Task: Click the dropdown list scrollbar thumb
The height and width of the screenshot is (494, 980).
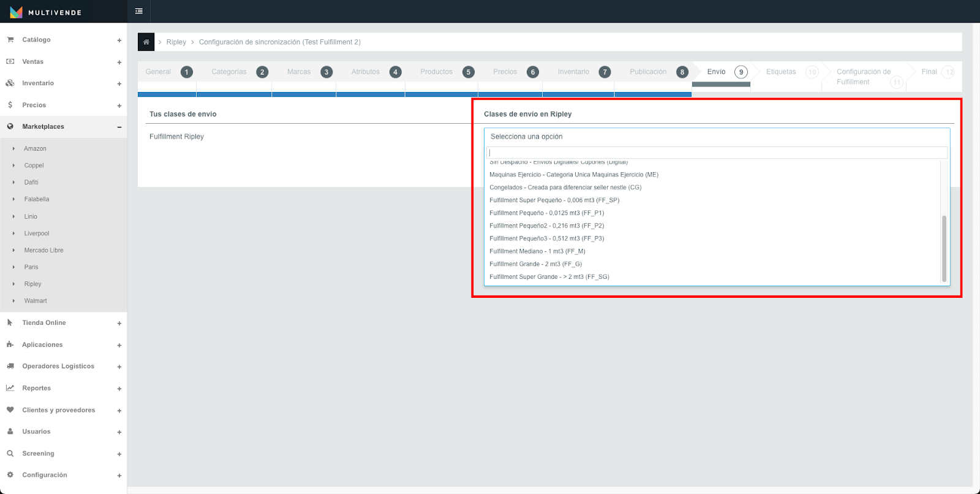Action: [944, 248]
